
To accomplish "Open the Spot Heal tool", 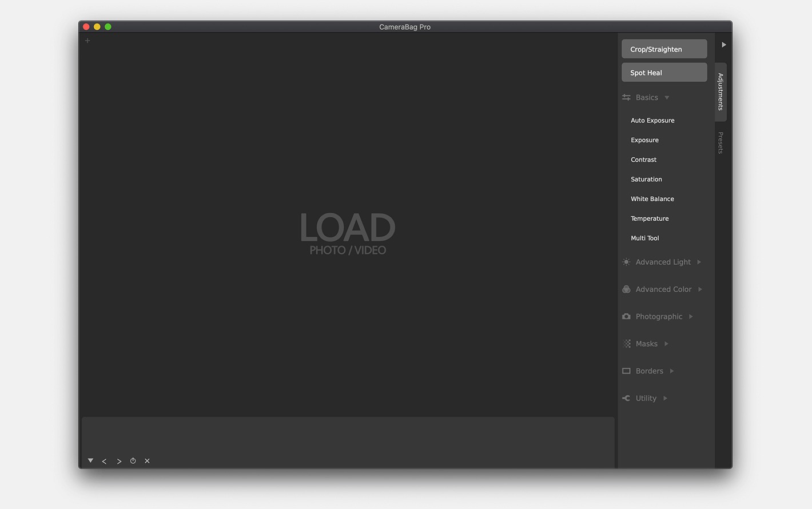I will 664,73.
